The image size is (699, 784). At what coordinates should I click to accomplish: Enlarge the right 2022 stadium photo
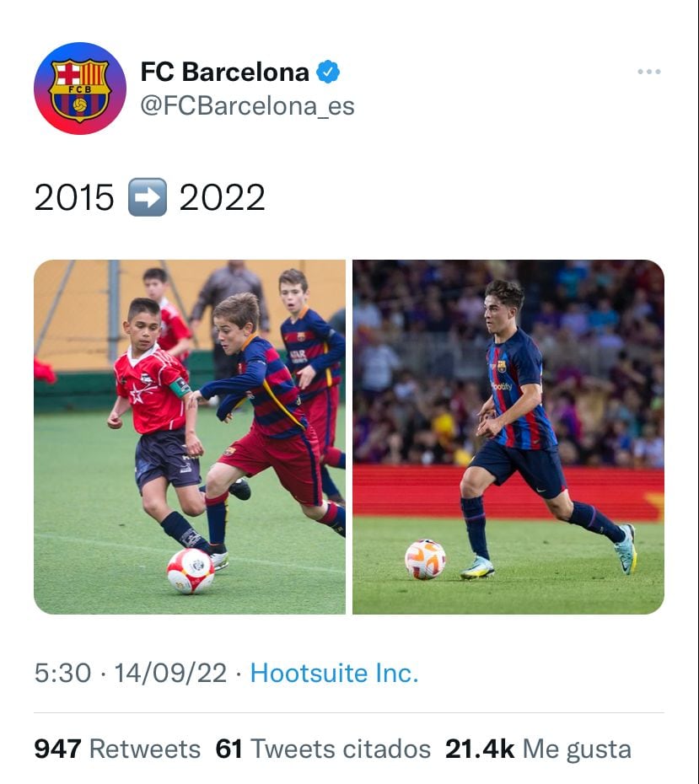point(508,437)
